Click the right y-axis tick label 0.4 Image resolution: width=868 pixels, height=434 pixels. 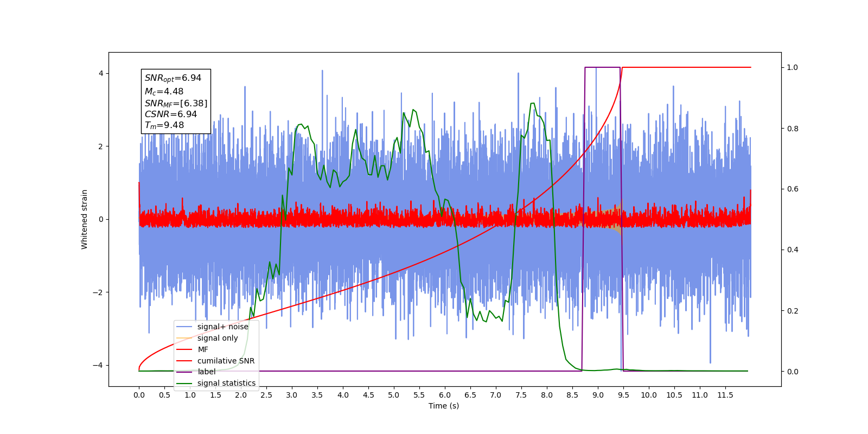792,250
